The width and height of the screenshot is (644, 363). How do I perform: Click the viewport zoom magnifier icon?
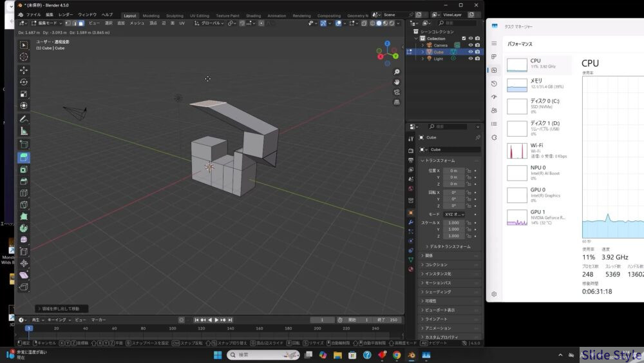397,72
